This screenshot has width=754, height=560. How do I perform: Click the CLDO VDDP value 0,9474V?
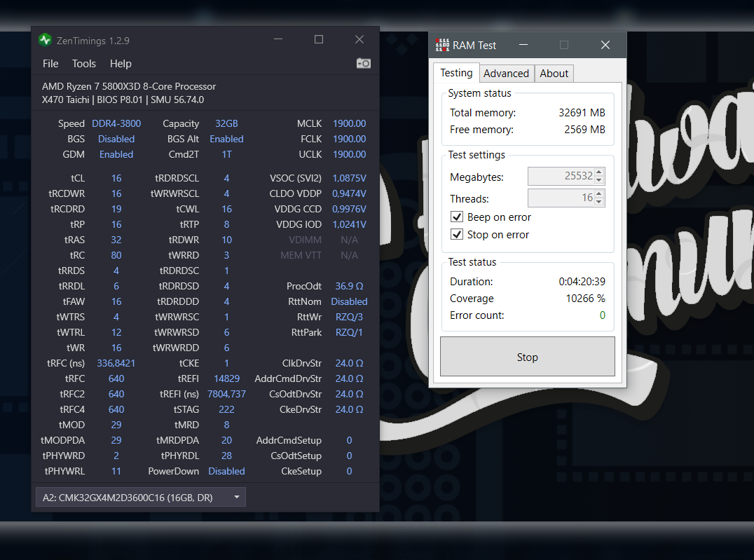(x=349, y=194)
